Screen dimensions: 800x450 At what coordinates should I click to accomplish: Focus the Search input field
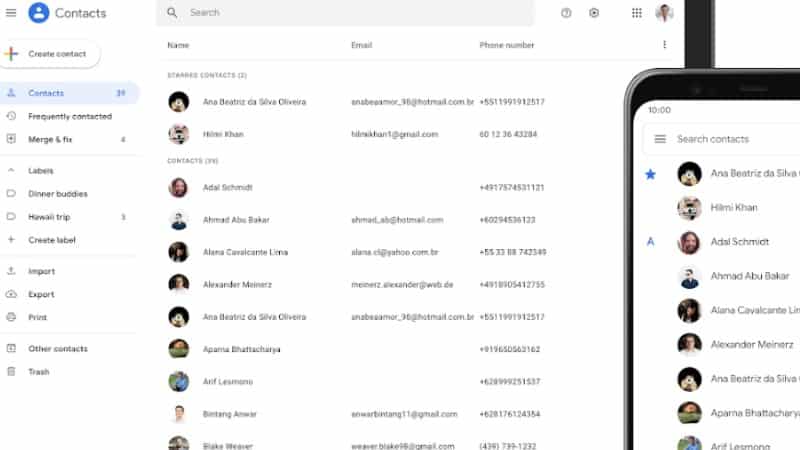(345, 13)
